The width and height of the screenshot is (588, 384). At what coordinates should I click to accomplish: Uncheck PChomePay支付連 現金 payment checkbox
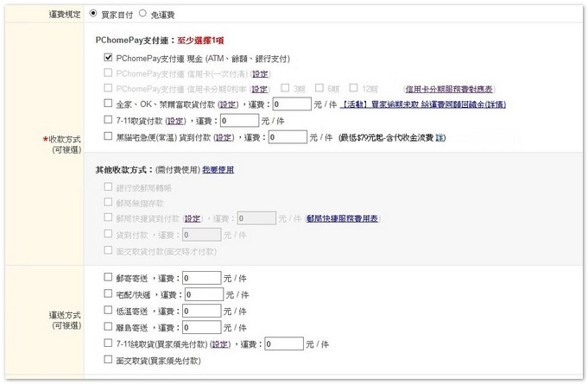(x=108, y=58)
